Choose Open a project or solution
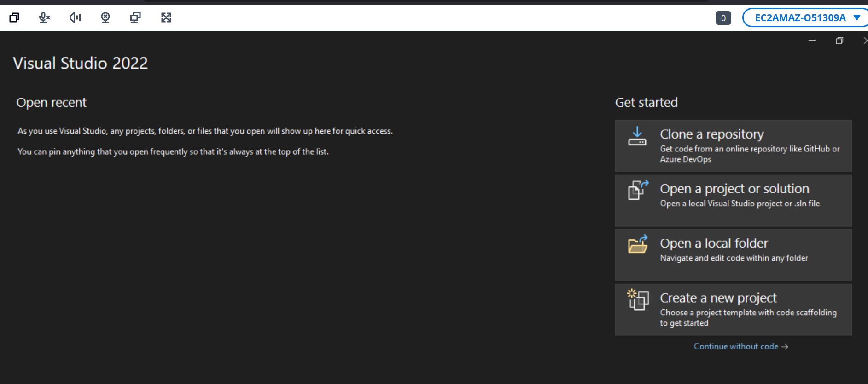The width and height of the screenshot is (868, 384). coord(734,200)
